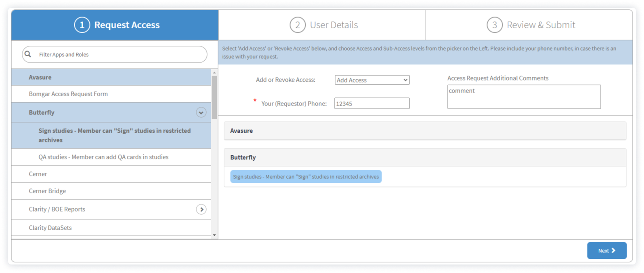644x273 pixels.
Task: Select the Sign studies role in list
Action: click(x=111, y=135)
